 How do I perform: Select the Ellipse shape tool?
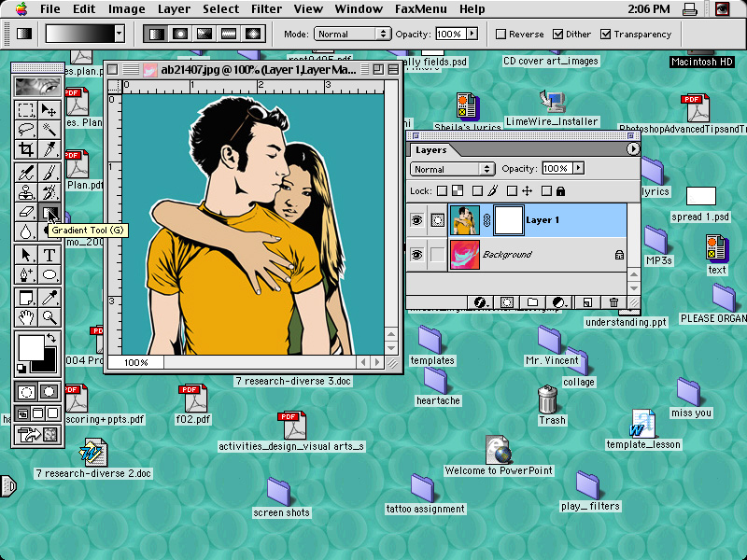(x=49, y=274)
